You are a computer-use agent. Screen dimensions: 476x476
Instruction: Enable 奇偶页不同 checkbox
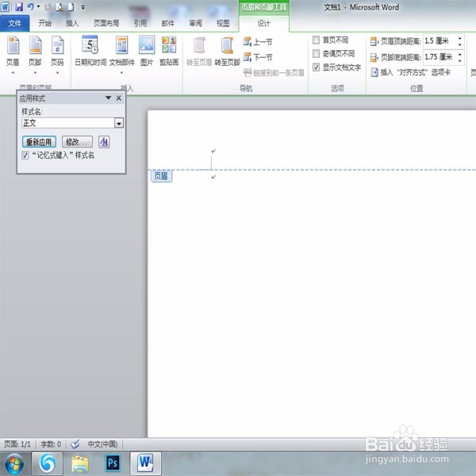[x=316, y=53]
